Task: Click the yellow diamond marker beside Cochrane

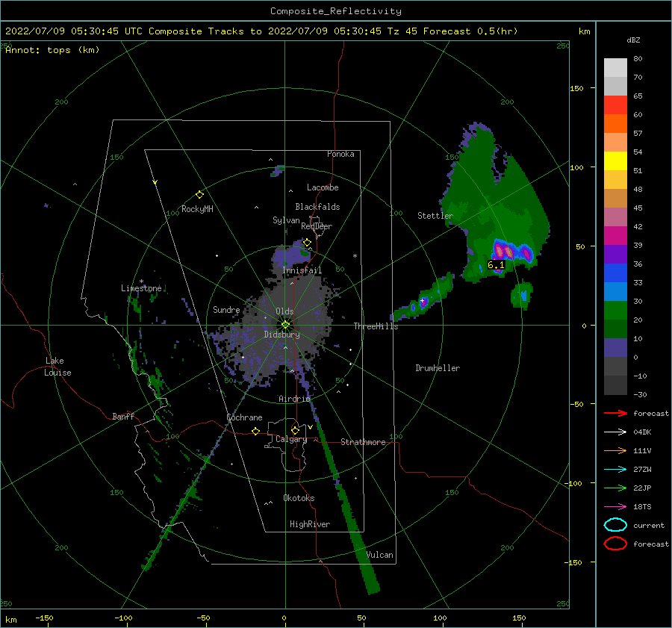Action: coord(256,431)
